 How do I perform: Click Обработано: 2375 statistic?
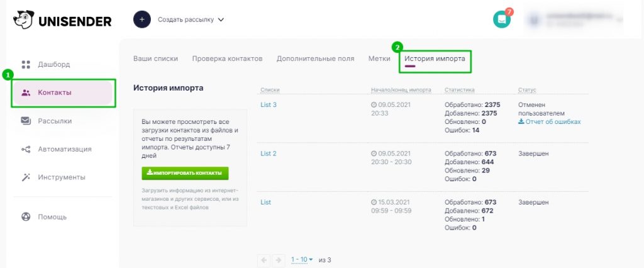point(472,105)
